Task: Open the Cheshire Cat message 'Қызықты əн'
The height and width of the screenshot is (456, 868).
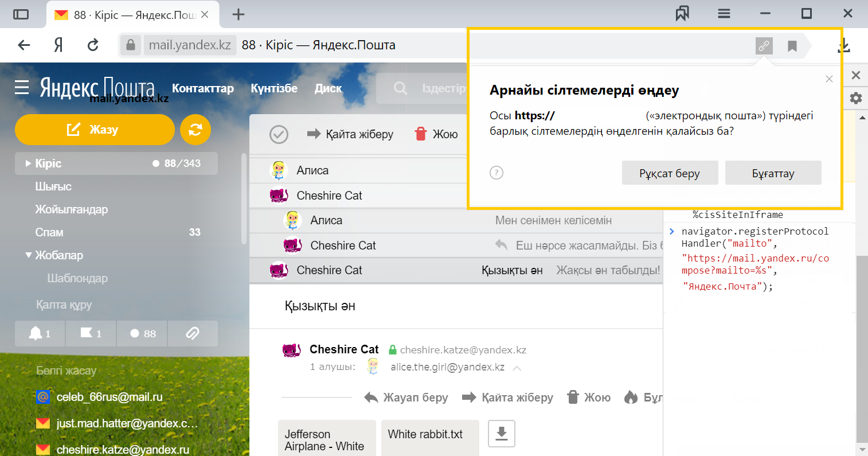Action: coord(456,270)
